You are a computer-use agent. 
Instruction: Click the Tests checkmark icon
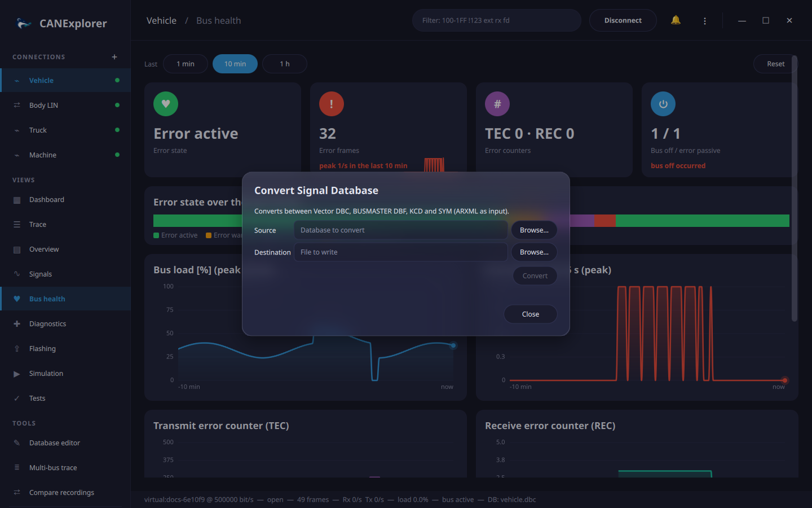pos(17,398)
